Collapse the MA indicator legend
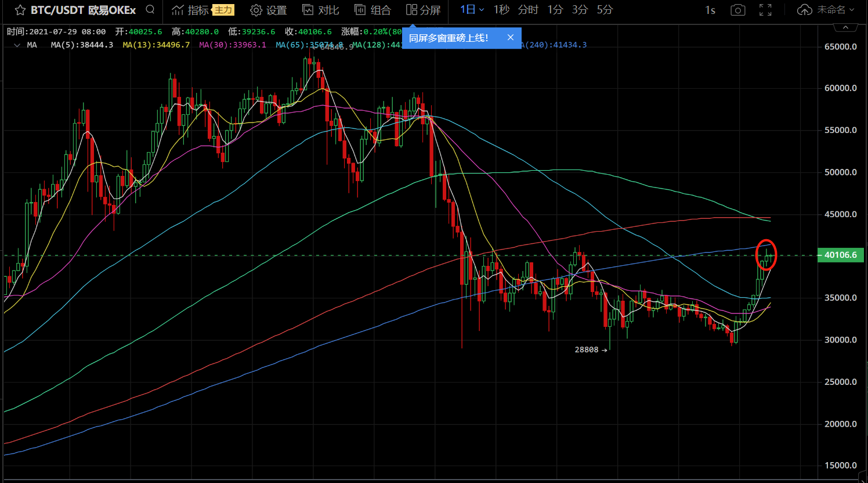The image size is (868, 483). (17, 45)
